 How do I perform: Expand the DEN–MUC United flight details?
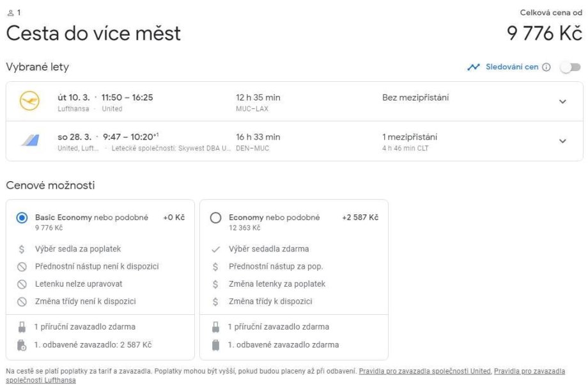(x=562, y=141)
